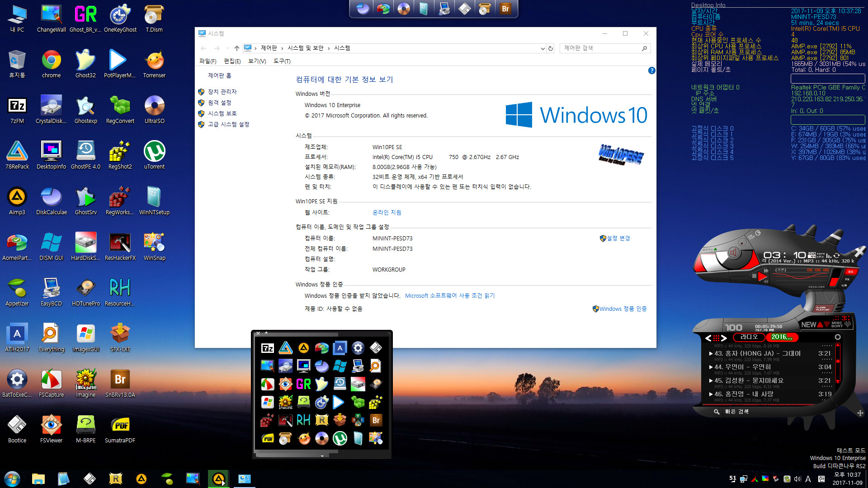The image size is (868, 488).
Task: Launch WinSnap from the desktop
Action: 154,247
